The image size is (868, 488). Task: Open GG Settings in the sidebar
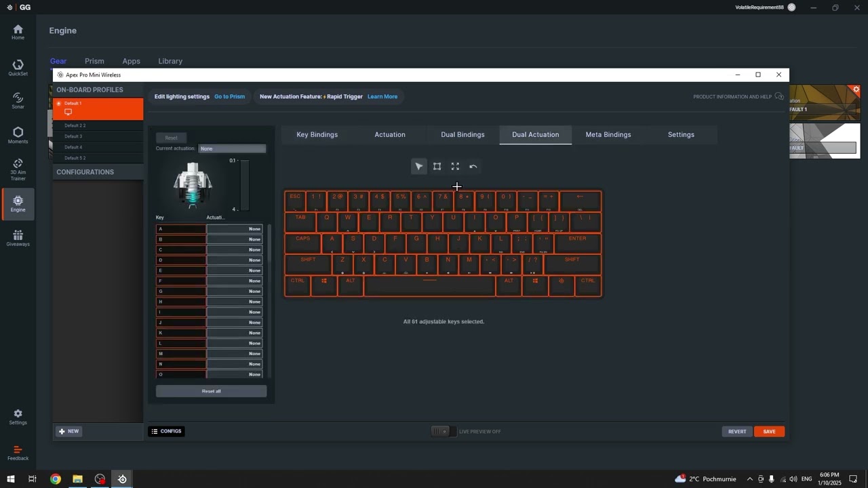click(x=18, y=417)
